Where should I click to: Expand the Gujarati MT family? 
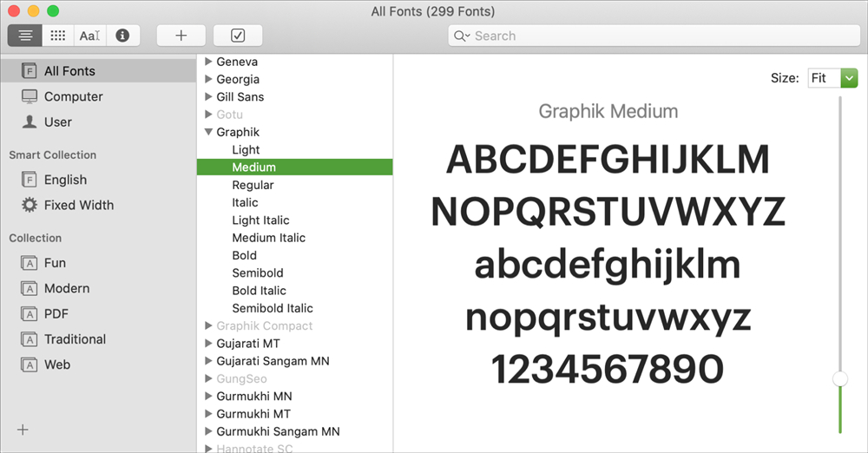pyautogui.click(x=208, y=344)
